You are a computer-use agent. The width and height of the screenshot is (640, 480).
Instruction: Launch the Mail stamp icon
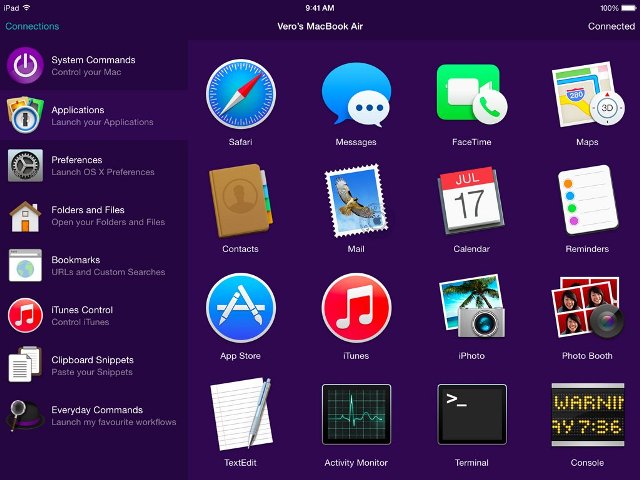[x=356, y=201]
